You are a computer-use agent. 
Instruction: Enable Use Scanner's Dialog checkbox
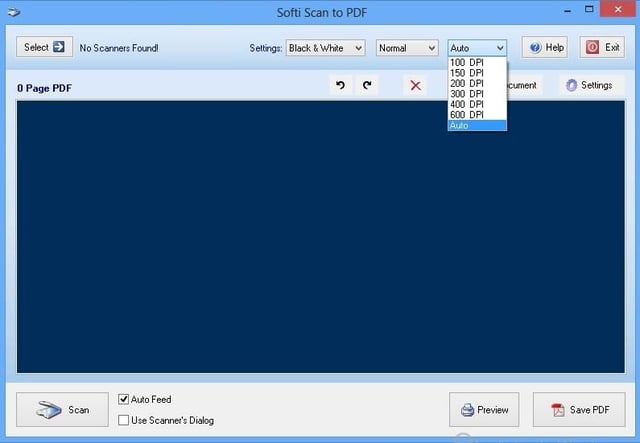click(x=123, y=420)
